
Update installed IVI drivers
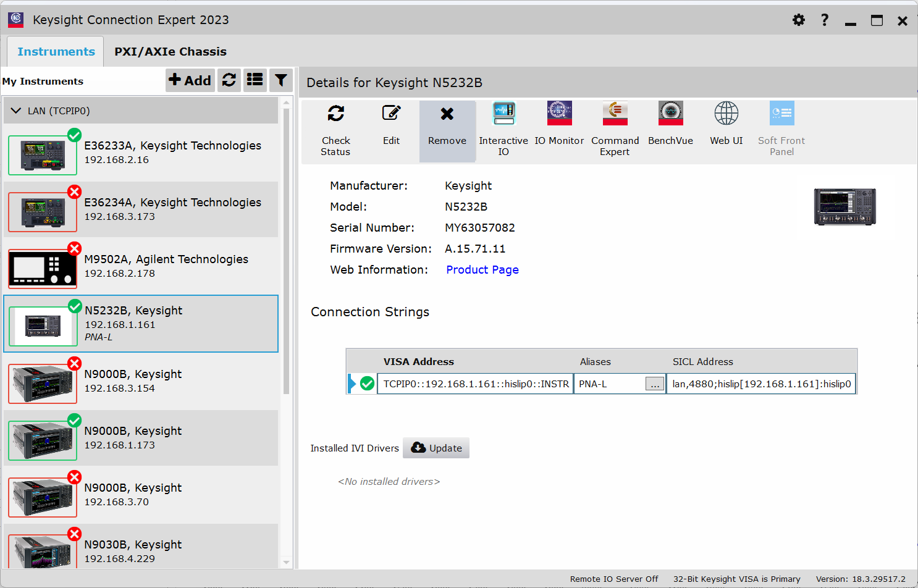[x=436, y=448]
